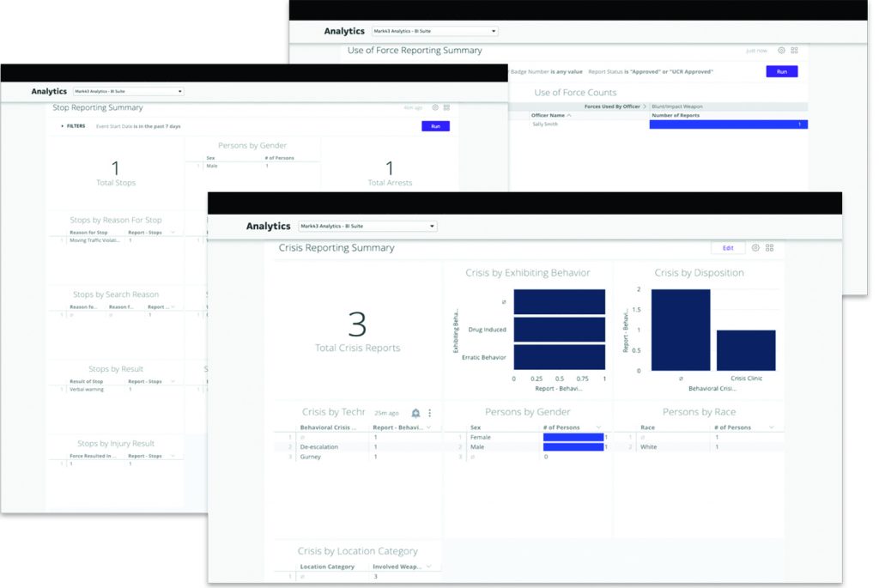Image resolution: width=879 pixels, height=588 pixels.
Task: Open three-dot menu on Crisis by Technique tile
Action: coord(430,413)
